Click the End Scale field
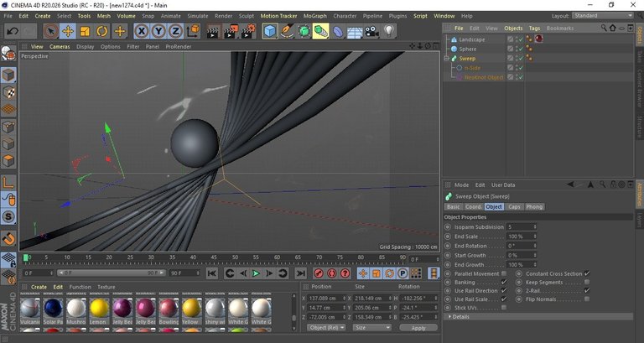Image resolution: width=644 pixels, height=343 pixels. coord(522,236)
